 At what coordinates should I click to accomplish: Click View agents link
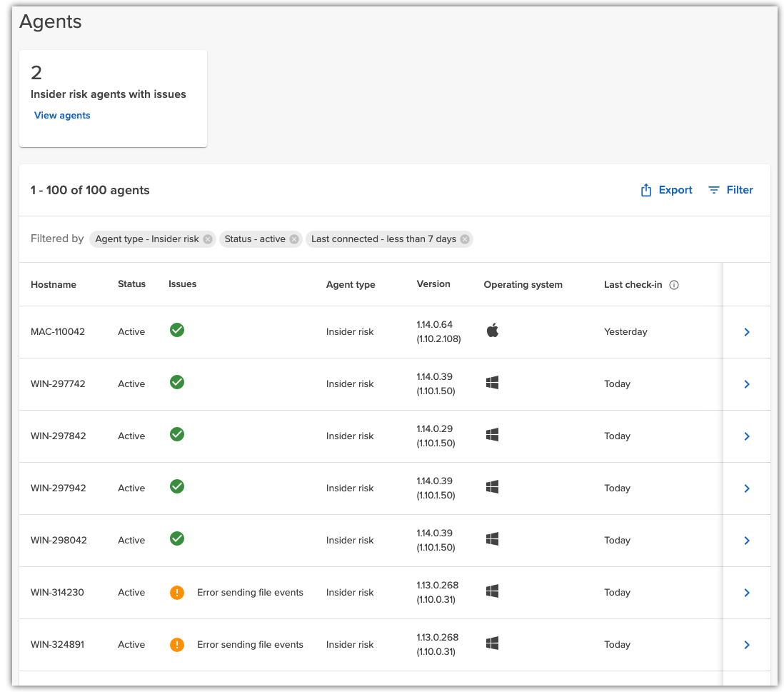click(62, 116)
